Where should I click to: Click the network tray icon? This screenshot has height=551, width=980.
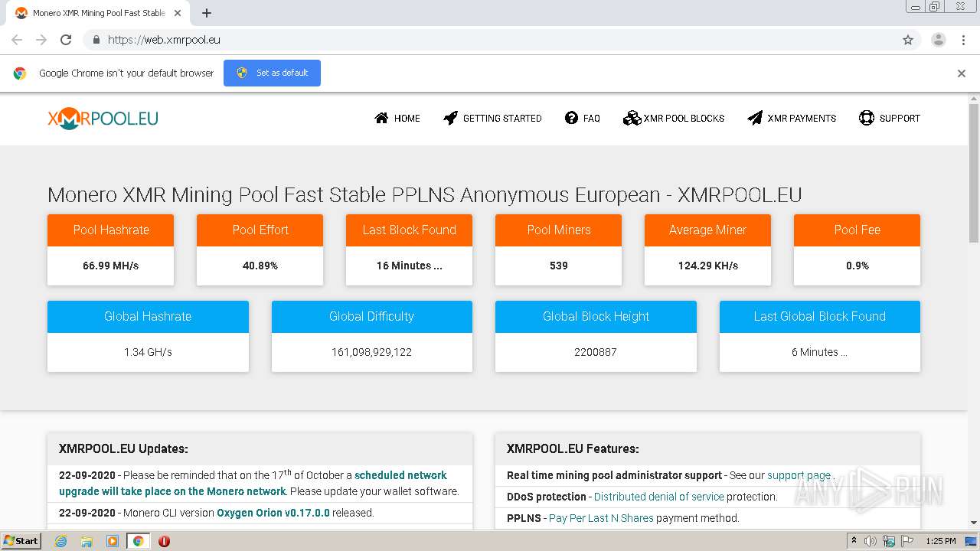tap(889, 541)
